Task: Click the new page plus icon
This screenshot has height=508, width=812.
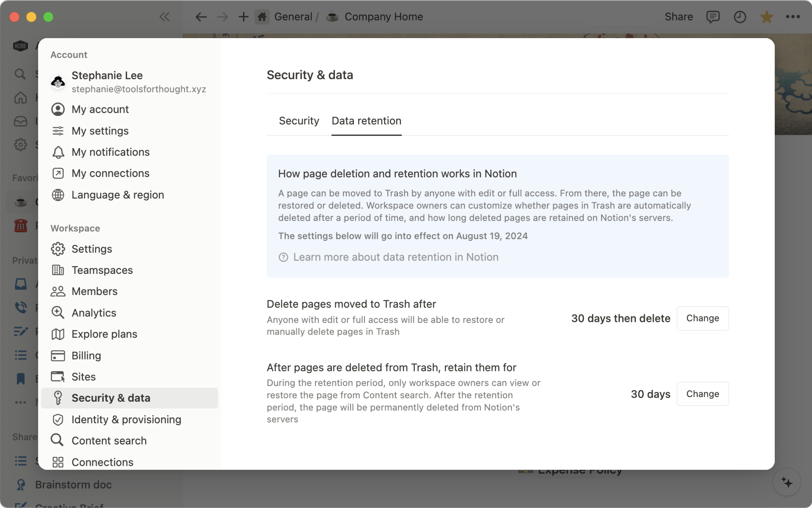Action: [x=243, y=17]
